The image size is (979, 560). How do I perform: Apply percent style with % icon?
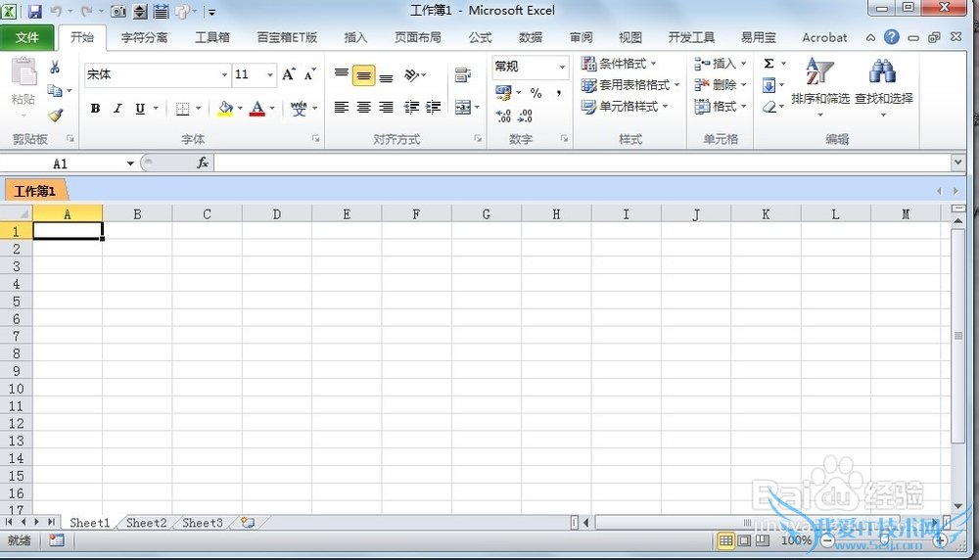[536, 93]
